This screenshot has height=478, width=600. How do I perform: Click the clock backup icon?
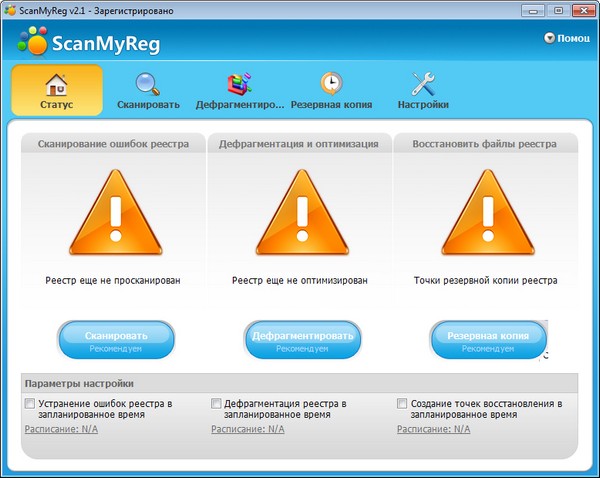[331, 83]
